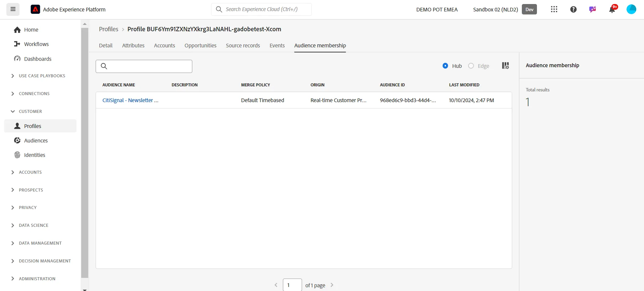The image size is (644, 291).
Task: Switch to the Detail tab
Action: pyautogui.click(x=106, y=45)
